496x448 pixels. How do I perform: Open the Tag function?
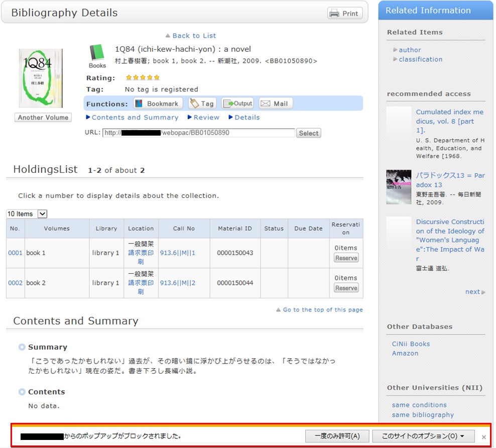pos(202,103)
